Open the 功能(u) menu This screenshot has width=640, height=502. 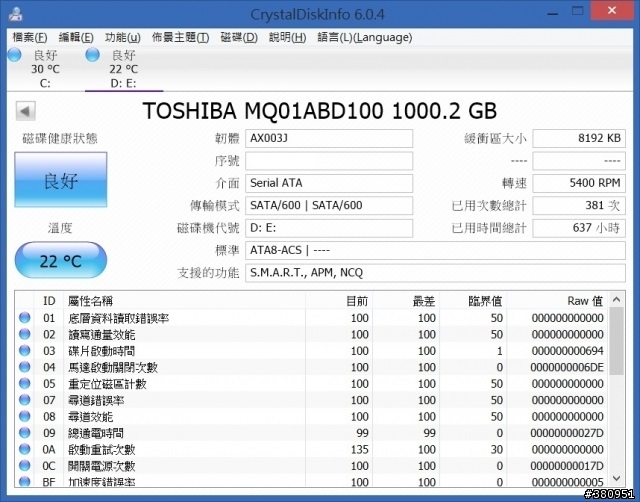pyautogui.click(x=122, y=38)
